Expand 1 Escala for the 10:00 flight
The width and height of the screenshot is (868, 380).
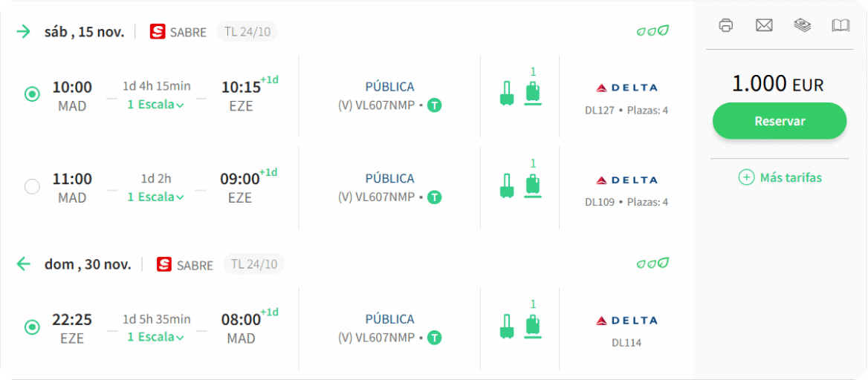point(155,105)
